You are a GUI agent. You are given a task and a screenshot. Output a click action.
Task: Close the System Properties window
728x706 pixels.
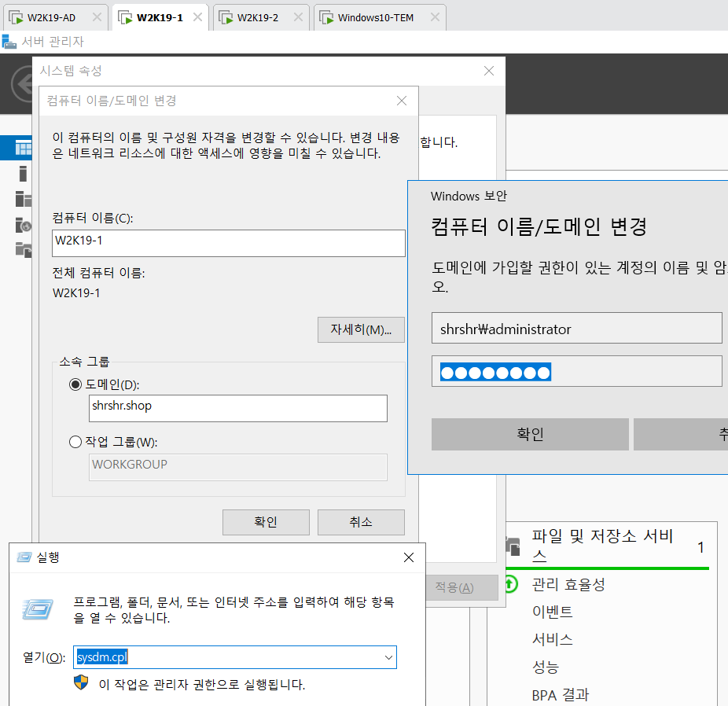click(x=489, y=71)
